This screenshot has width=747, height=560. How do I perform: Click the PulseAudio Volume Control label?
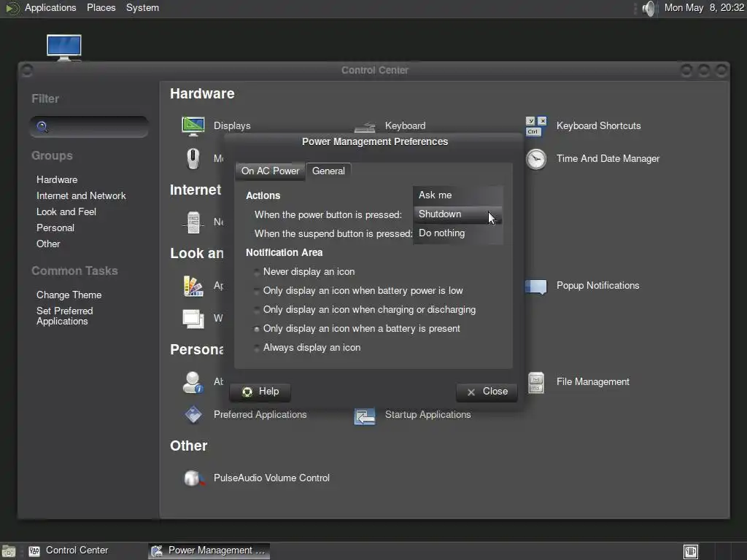271,478
